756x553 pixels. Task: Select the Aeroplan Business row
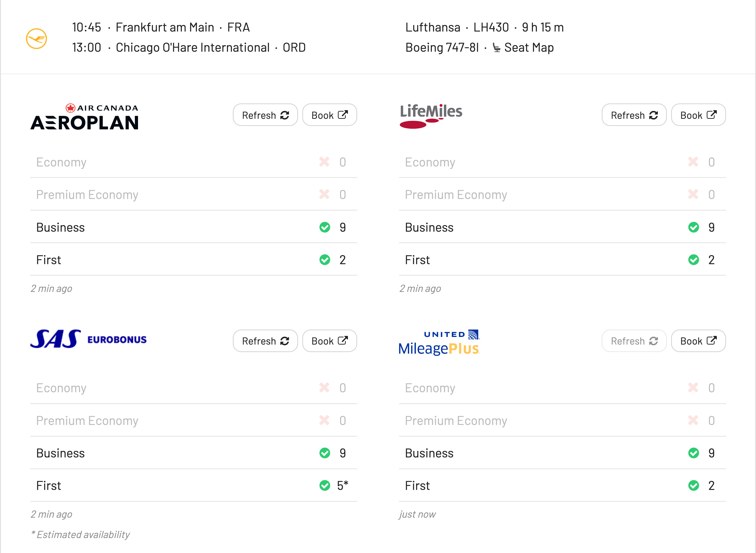[x=194, y=227]
